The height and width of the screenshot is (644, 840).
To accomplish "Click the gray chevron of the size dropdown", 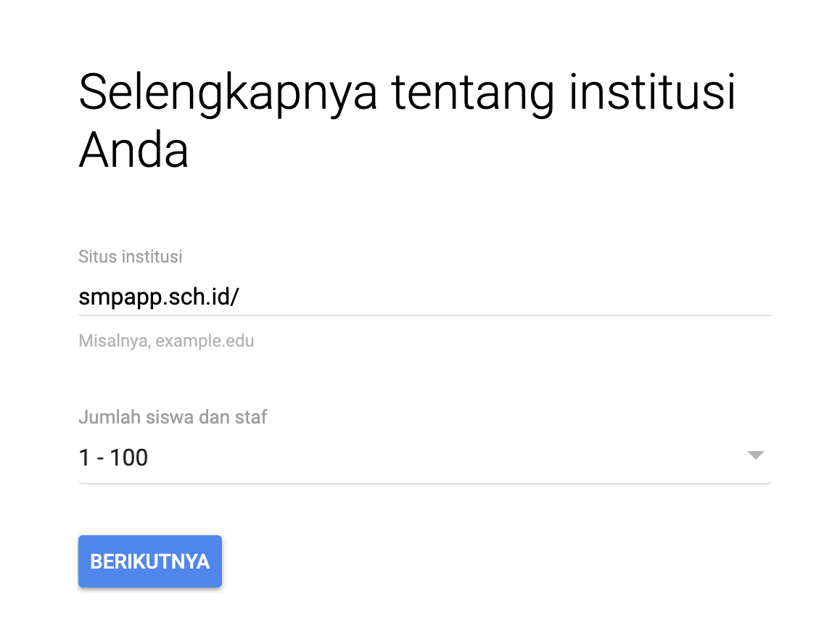I will pos(755,455).
